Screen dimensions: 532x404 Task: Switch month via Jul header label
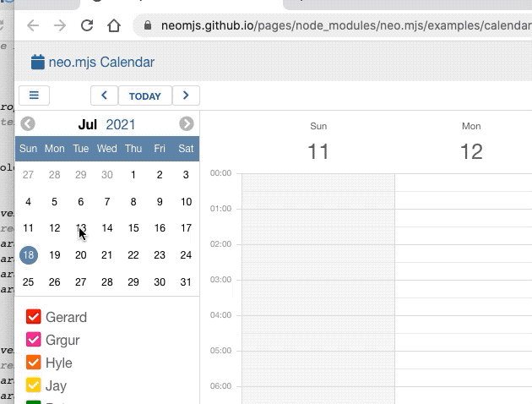tap(88, 124)
